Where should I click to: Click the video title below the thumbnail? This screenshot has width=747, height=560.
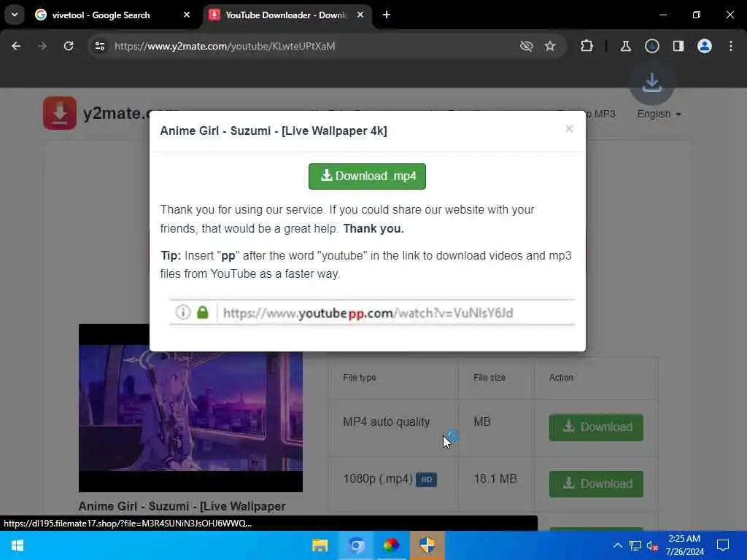coord(182,506)
